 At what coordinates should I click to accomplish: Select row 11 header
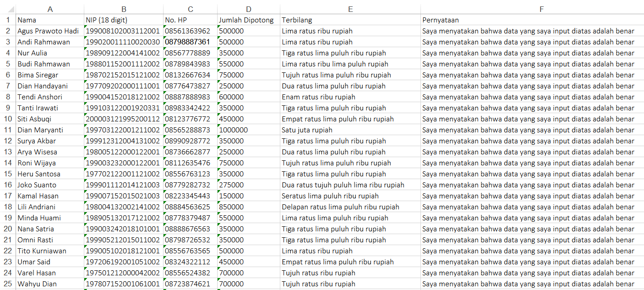pyautogui.click(x=8, y=130)
